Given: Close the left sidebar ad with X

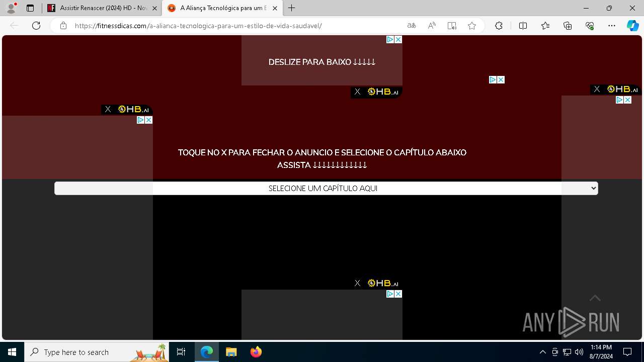Looking at the screenshot, I should point(149,120).
